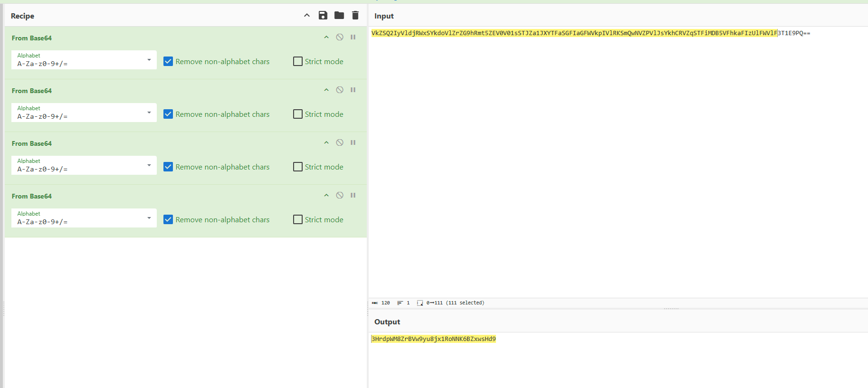868x388 pixels.
Task: Click the Input panel heading
Action: point(384,16)
